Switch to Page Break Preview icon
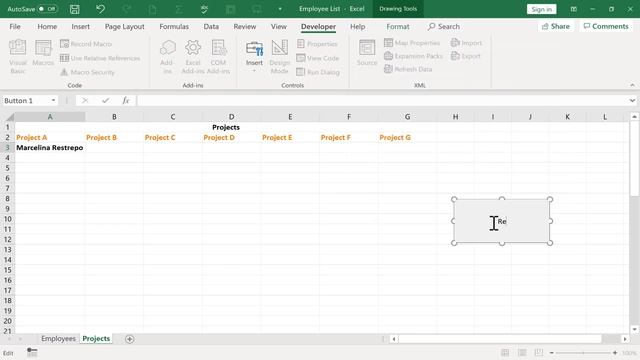Viewport: 640px width, 360px height. [x=539, y=353]
